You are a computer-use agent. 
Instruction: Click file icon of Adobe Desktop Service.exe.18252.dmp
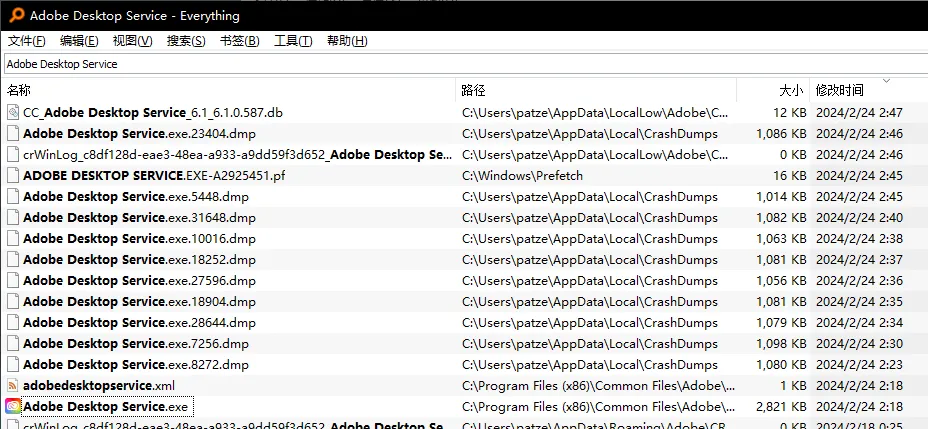pyautogui.click(x=13, y=260)
